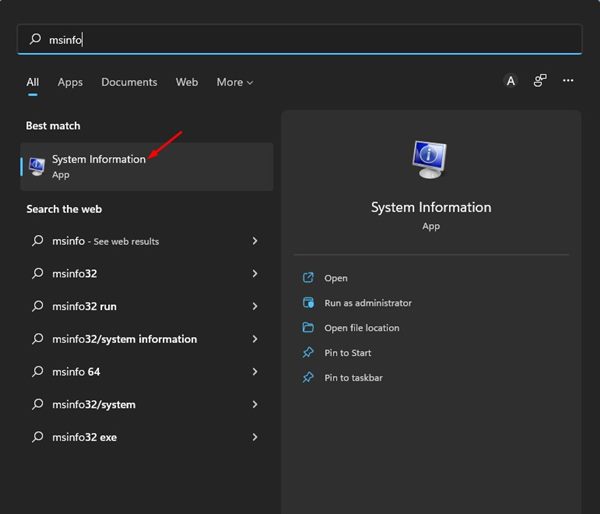Switch to the Apps tab

[x=70, y=82]
